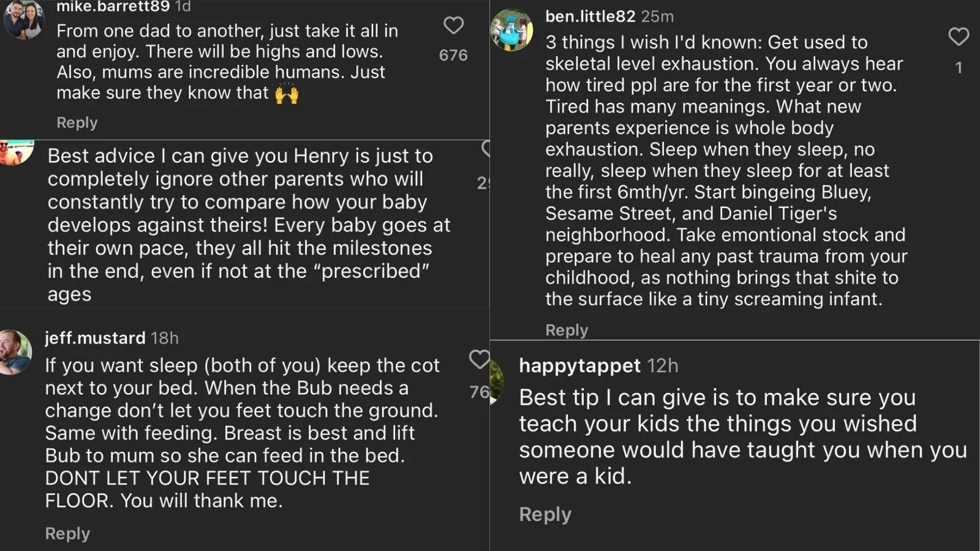Show the 76 likes on jeff.mustard's comment
Screen dimensions: 980x551
coord(479,392)
